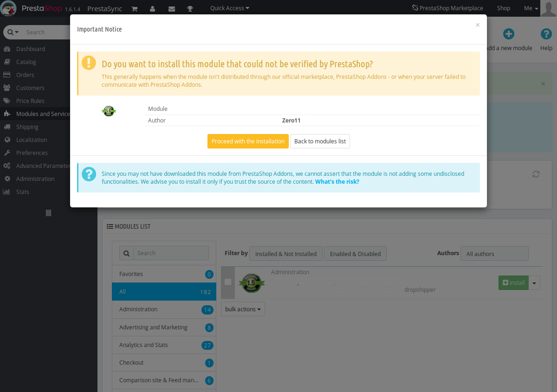Click the Dashboard icon in sidebar
Screen dimensions: 557x392
7,49
